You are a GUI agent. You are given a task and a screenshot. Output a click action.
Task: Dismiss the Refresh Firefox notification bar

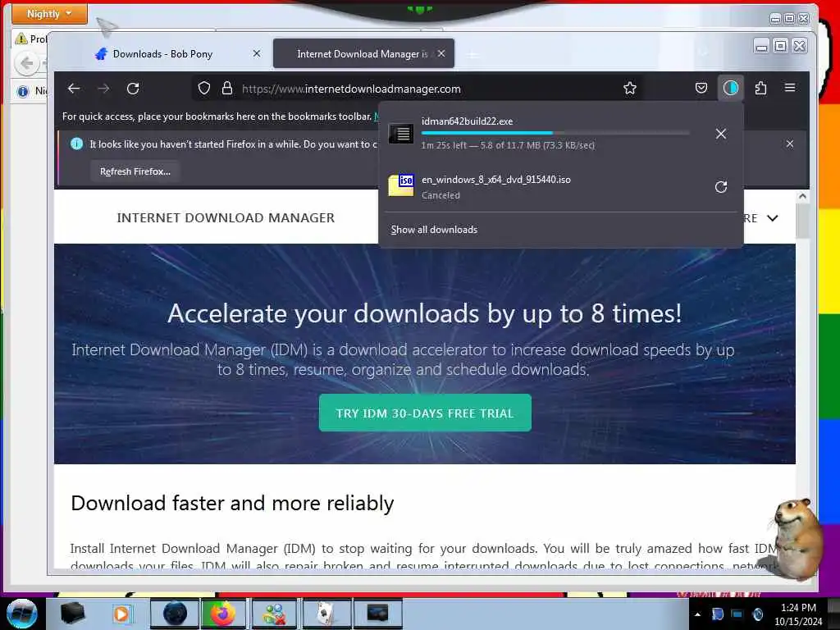coord(790,144)
